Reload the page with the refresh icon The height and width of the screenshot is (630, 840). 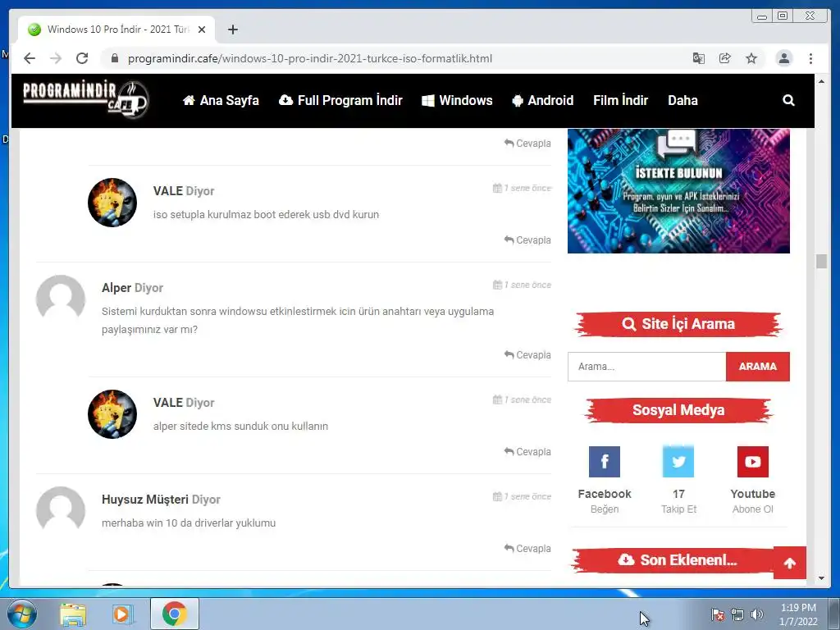[82, 58]
